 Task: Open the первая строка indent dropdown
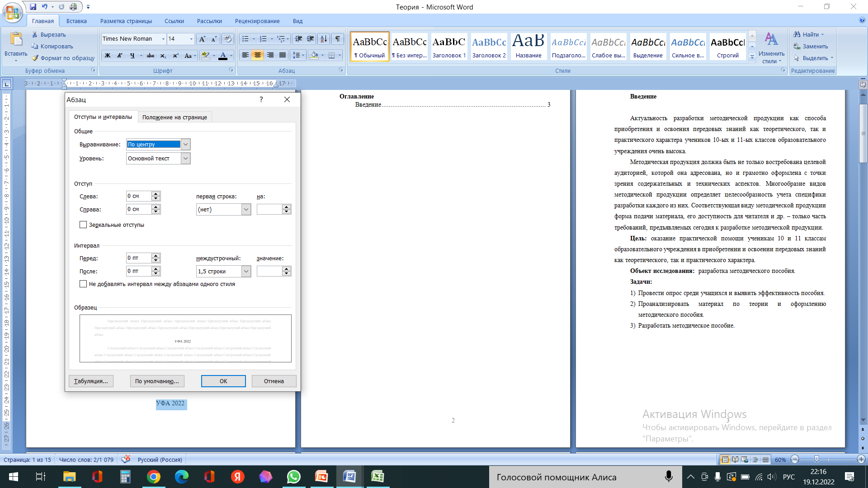[x=246, y=210]
